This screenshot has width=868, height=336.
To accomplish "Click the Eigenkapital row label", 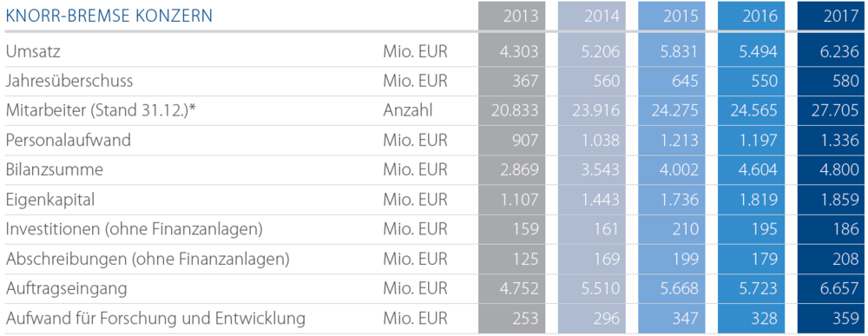I will (49, 200).
